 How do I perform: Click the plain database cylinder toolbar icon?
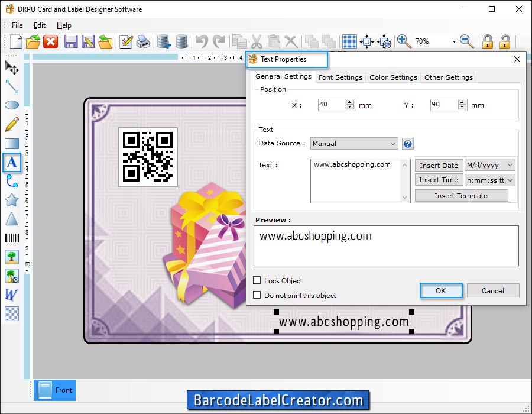click(181, 42)
